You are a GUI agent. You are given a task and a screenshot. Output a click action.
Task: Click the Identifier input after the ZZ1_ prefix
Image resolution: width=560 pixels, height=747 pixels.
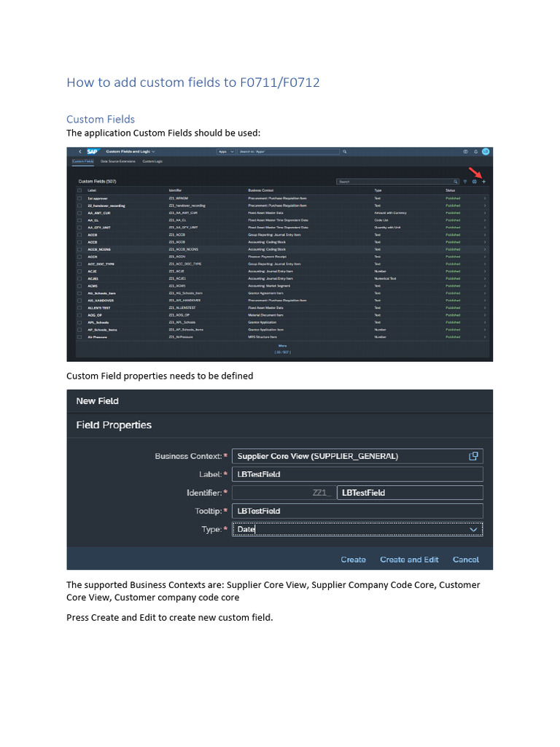pos(410,492)
